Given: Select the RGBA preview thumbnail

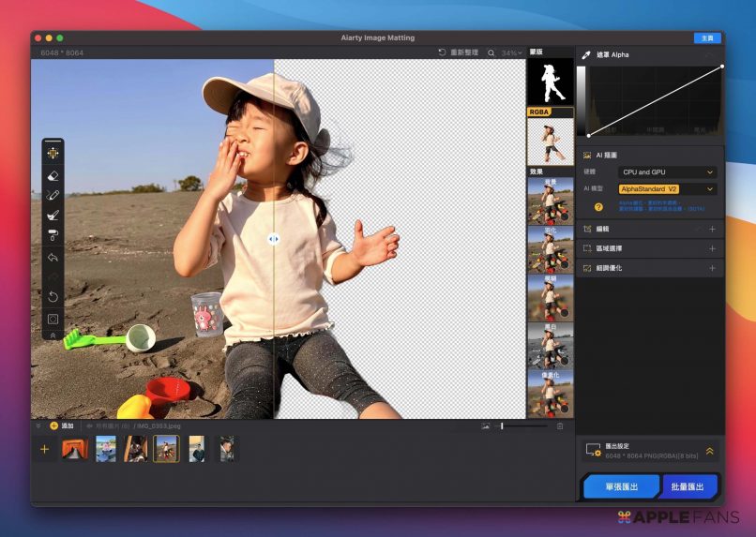Looking at the screenshot, I should coord(550,141).
